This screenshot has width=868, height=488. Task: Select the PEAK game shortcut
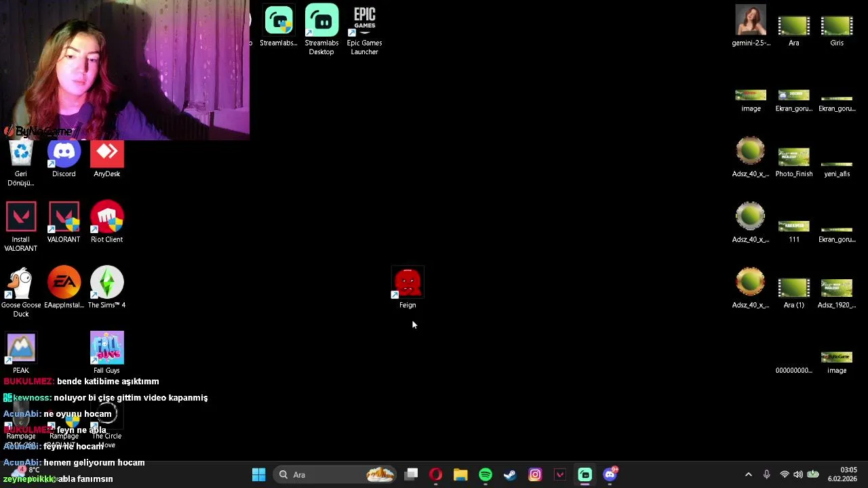point(21,353)
